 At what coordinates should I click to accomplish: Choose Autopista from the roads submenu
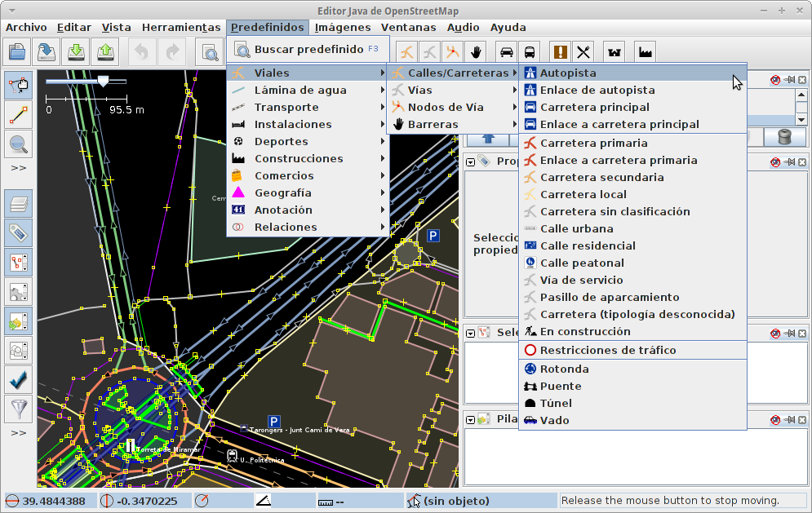point(568,73)
